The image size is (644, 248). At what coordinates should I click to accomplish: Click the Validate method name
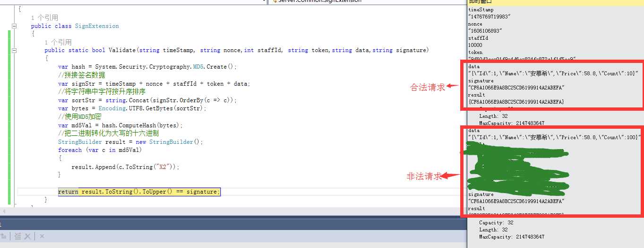pos(122,50)
